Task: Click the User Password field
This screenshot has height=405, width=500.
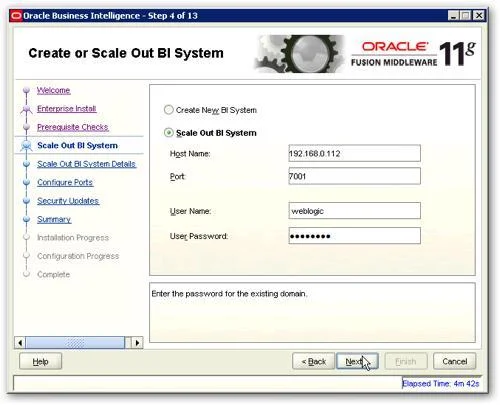Action: coord(354,236)
